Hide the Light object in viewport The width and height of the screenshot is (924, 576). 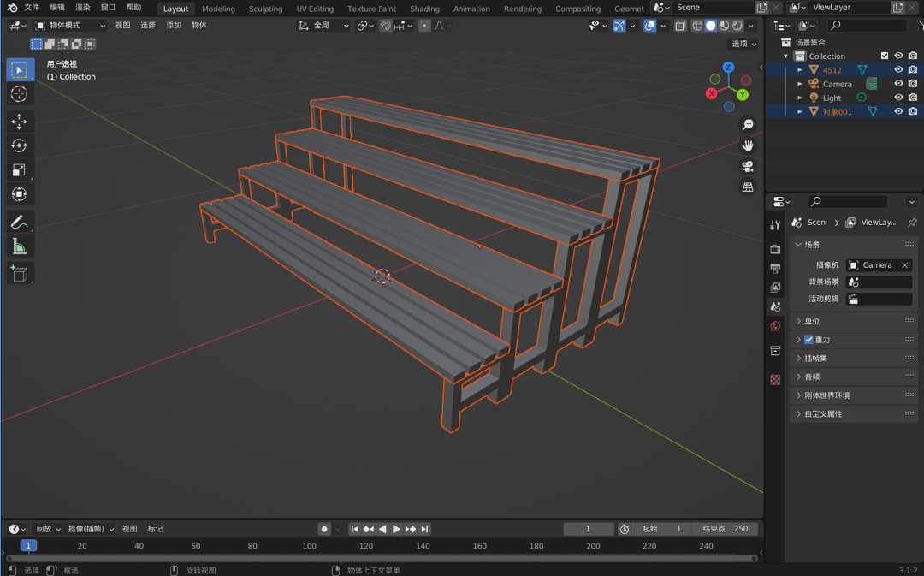coord(898,98)
